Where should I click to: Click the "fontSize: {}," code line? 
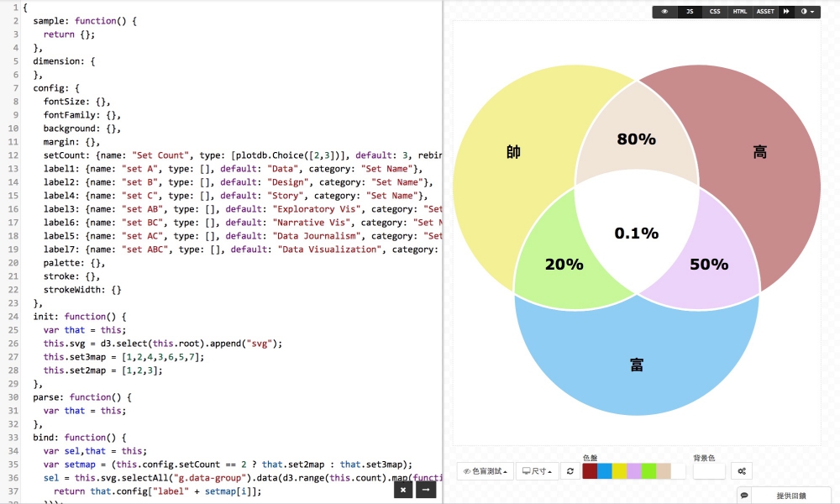[76, 102]
